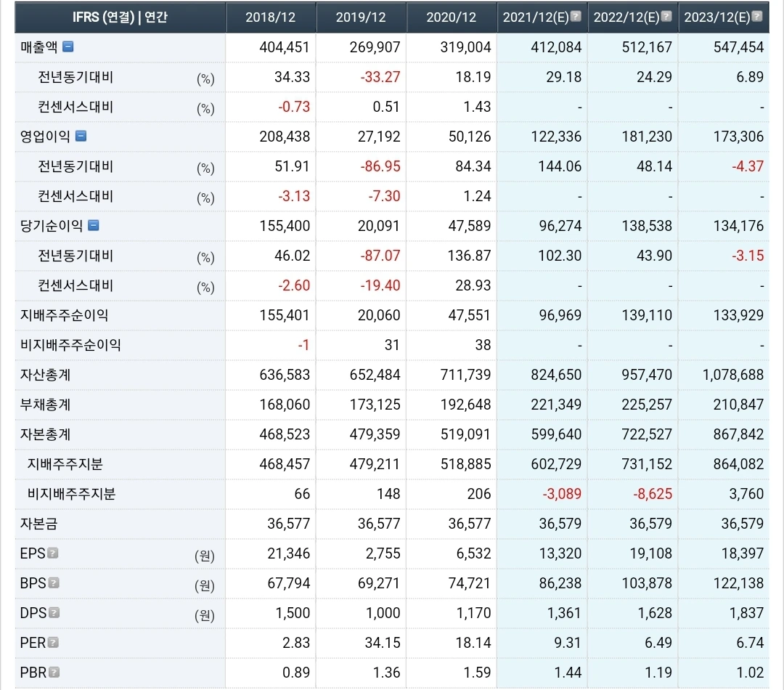Select the 2020/12 column header
This screenshot has width=784, height=690.
[452, 17]
